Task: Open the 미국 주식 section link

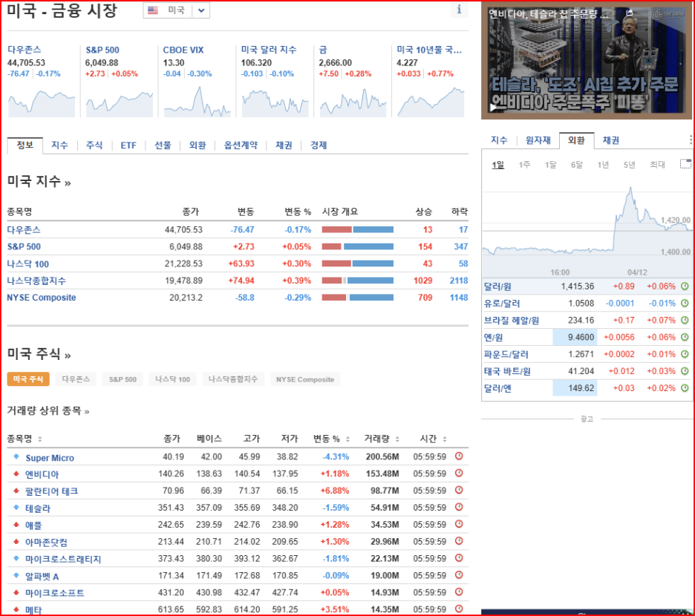Action: point(39,354)
